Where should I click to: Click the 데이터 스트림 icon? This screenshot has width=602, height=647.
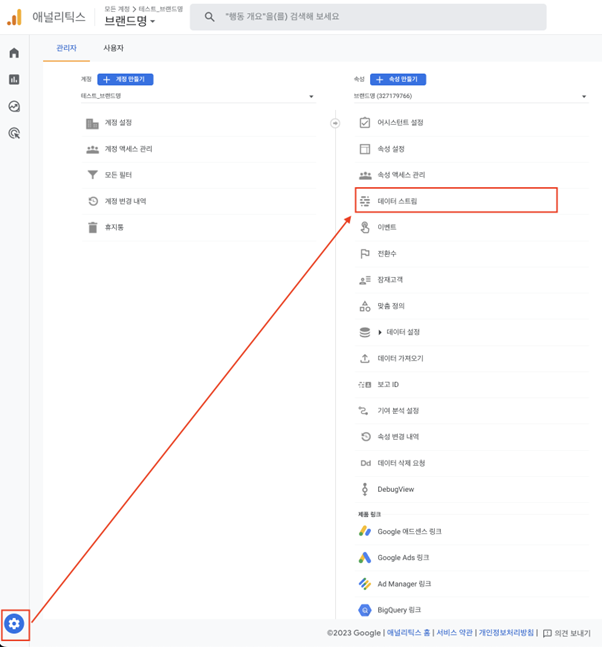tap(365, 201)
